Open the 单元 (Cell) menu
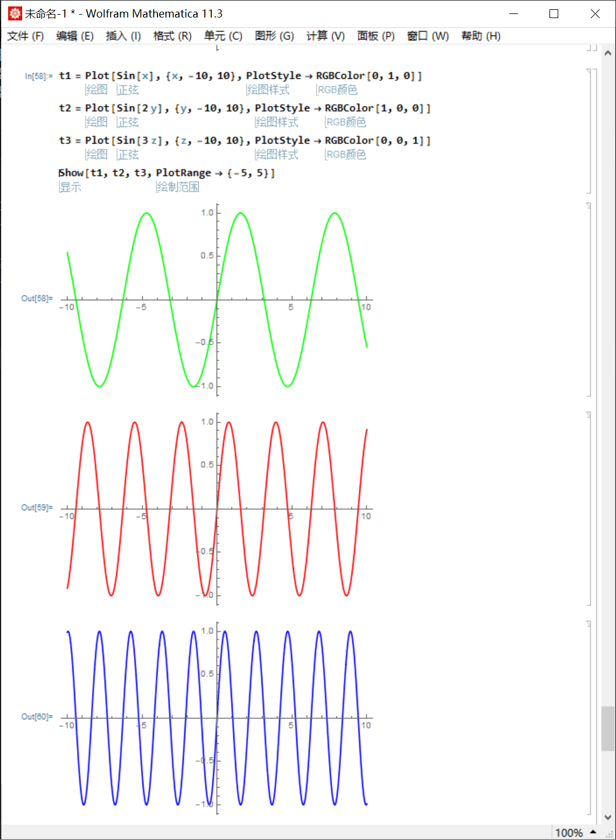Viewport: 616px width, 840px height. (x=222, y=36)
